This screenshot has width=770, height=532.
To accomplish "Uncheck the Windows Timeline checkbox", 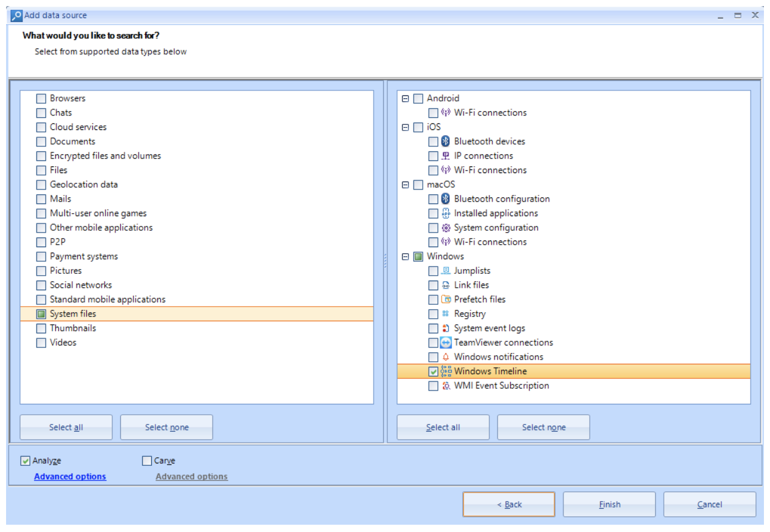I will [x=433, y=372].
